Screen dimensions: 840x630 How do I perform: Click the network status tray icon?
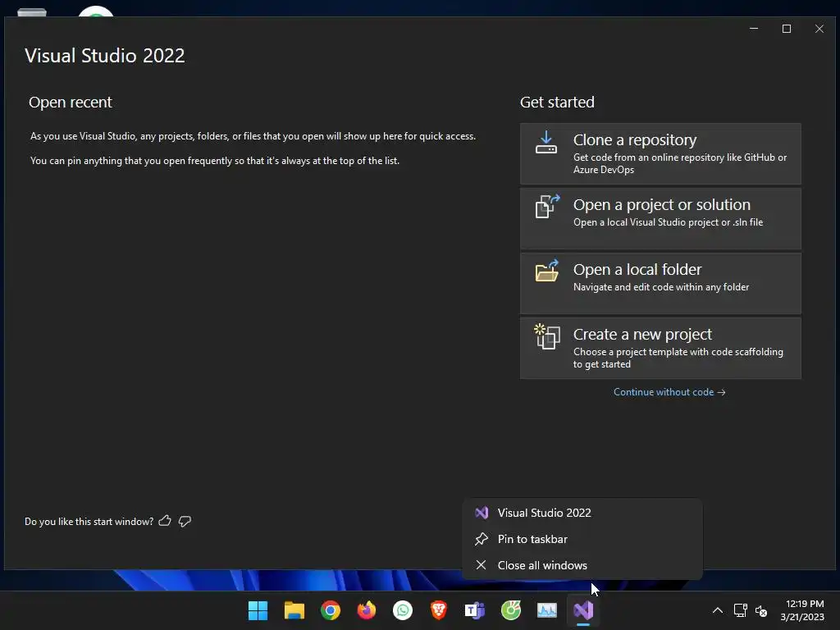pos(741,610)
